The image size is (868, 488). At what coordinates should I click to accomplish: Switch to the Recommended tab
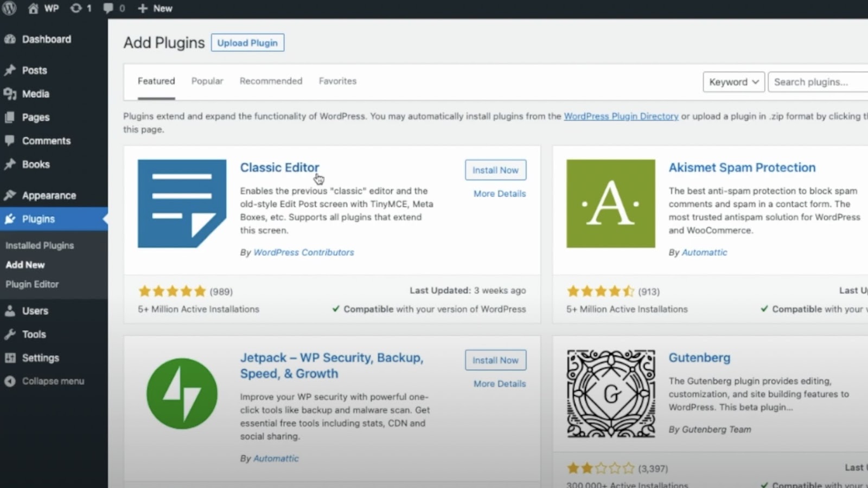click(x=271, y=81)
